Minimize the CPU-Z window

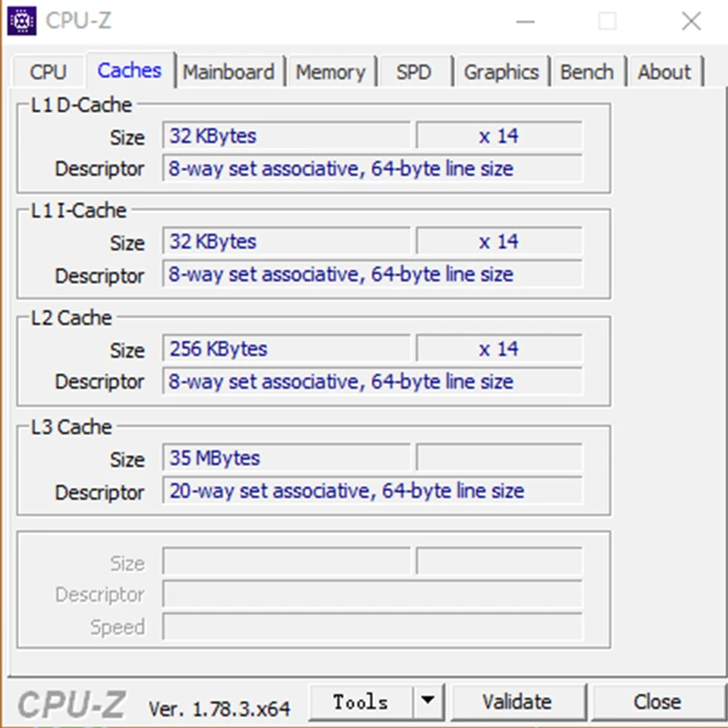pos(526,21)
